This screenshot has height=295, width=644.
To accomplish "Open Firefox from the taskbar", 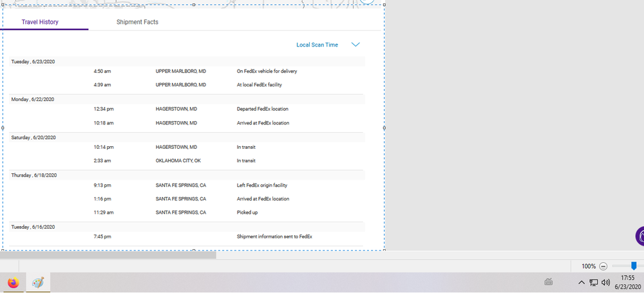I will (14, 282).
